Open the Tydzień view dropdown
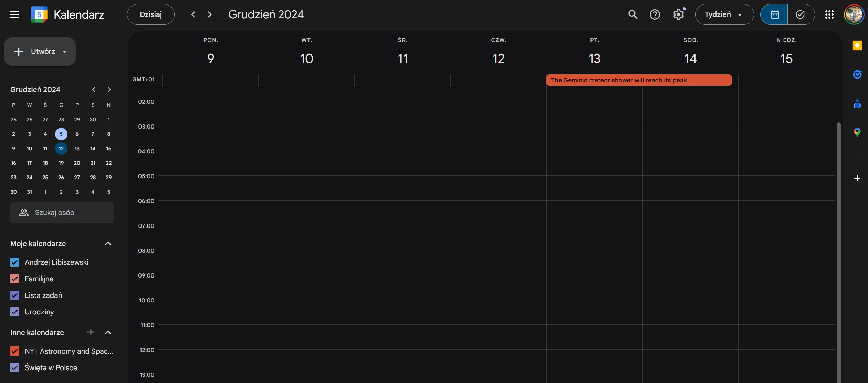 (724, 14)
